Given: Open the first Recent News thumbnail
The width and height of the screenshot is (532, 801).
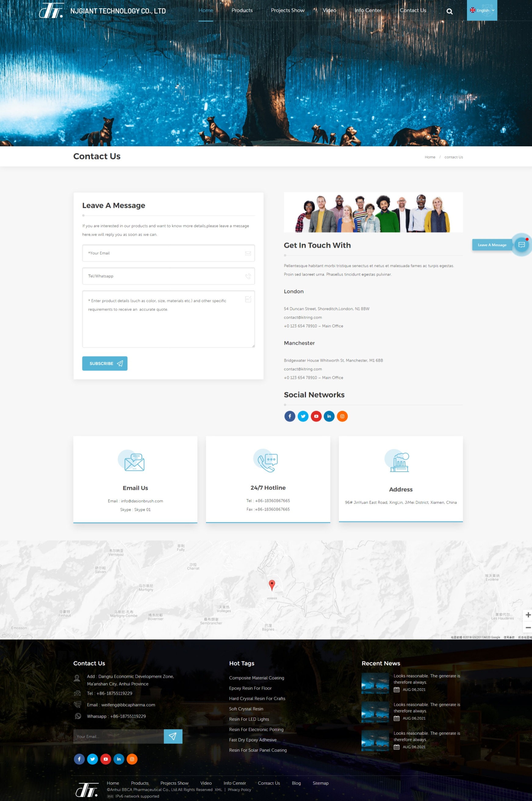Looking at the screenshot, I should click(375, 683).
